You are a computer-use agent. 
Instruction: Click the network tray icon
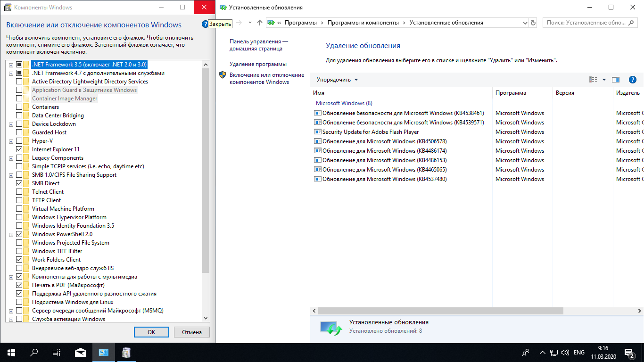tap(554, 353)
